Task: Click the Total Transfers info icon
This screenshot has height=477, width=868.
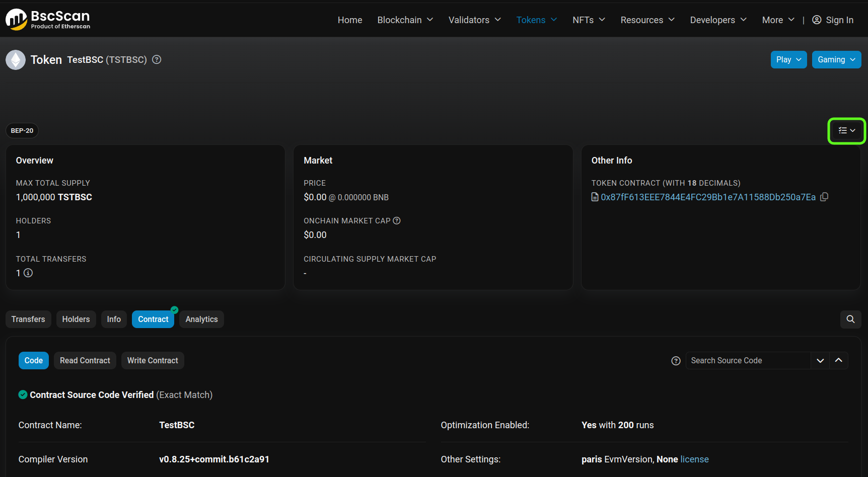Action: (28, 273)
